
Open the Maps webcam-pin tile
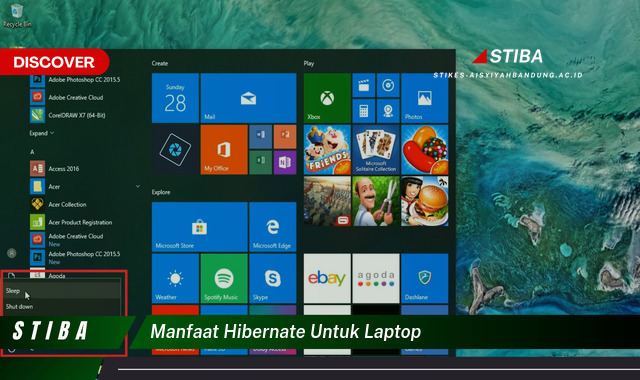click(x=388, y=111)
